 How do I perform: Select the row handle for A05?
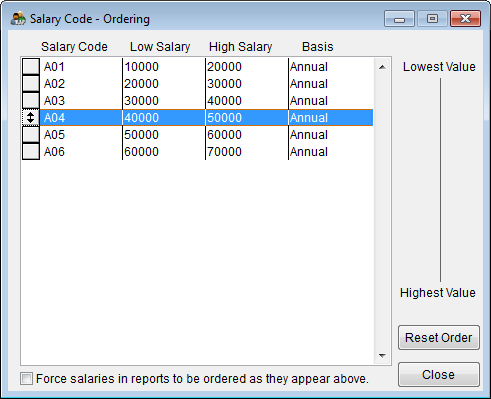point(31,135)
